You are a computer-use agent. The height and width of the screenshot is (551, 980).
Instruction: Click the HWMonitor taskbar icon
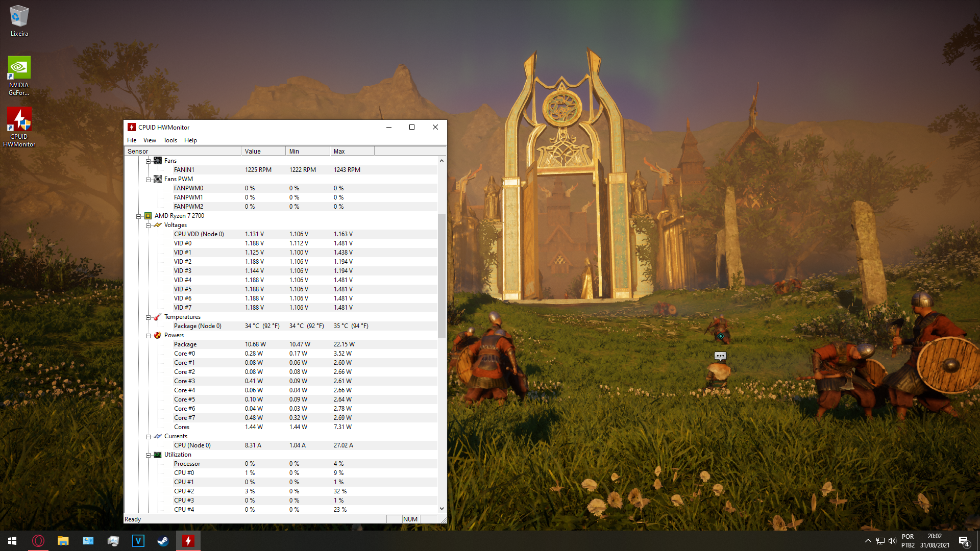[x=188, y=541]
